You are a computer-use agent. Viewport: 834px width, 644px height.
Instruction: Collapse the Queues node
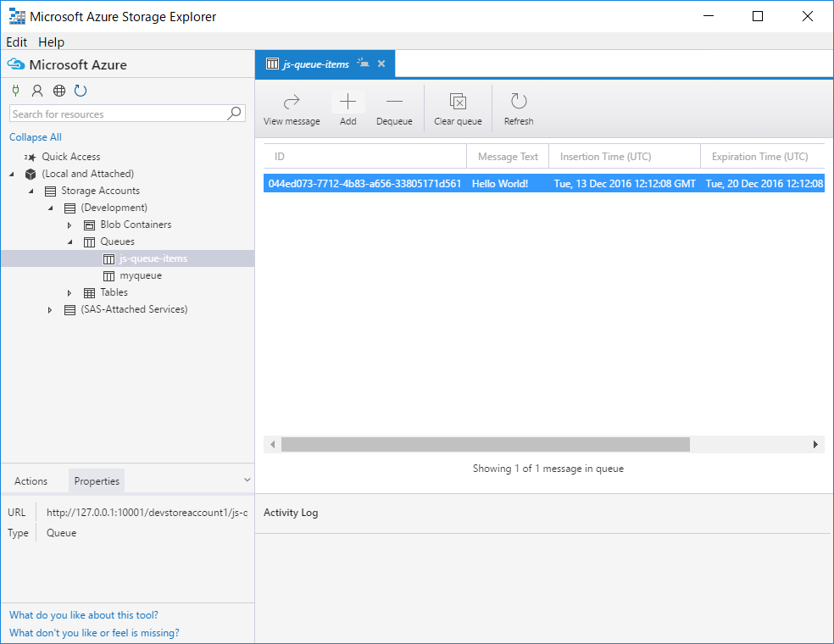coord(69,241)
